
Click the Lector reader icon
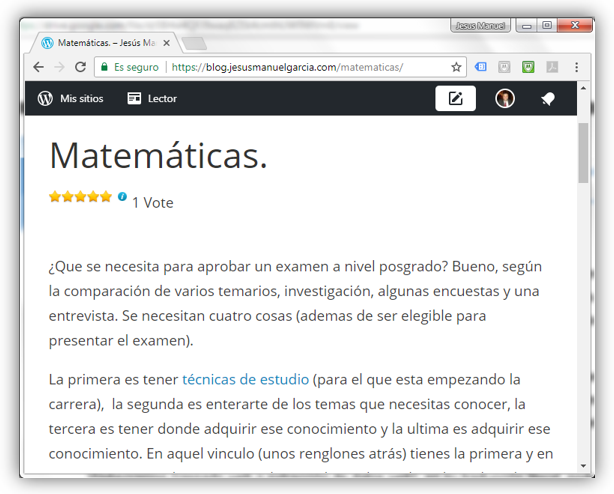[134, 98]
